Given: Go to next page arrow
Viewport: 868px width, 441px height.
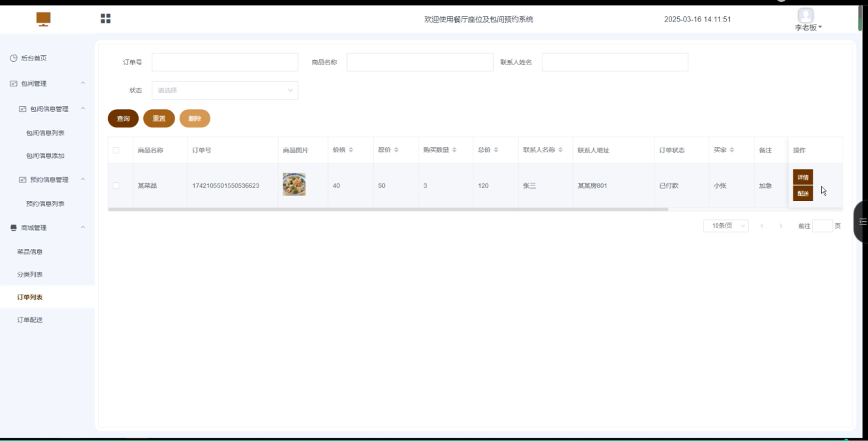Looking at the screenshot, I should click(781, 226).
